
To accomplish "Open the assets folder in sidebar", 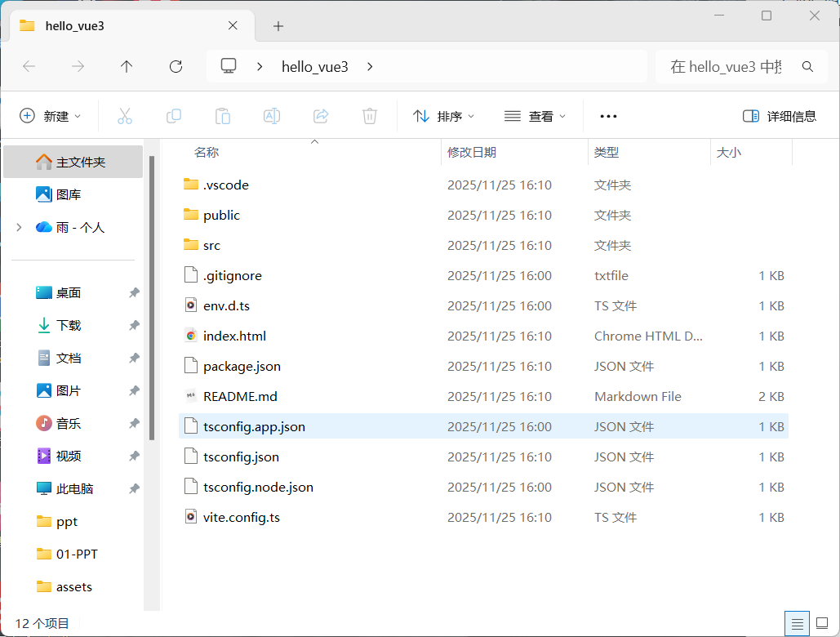I will 73,586.
